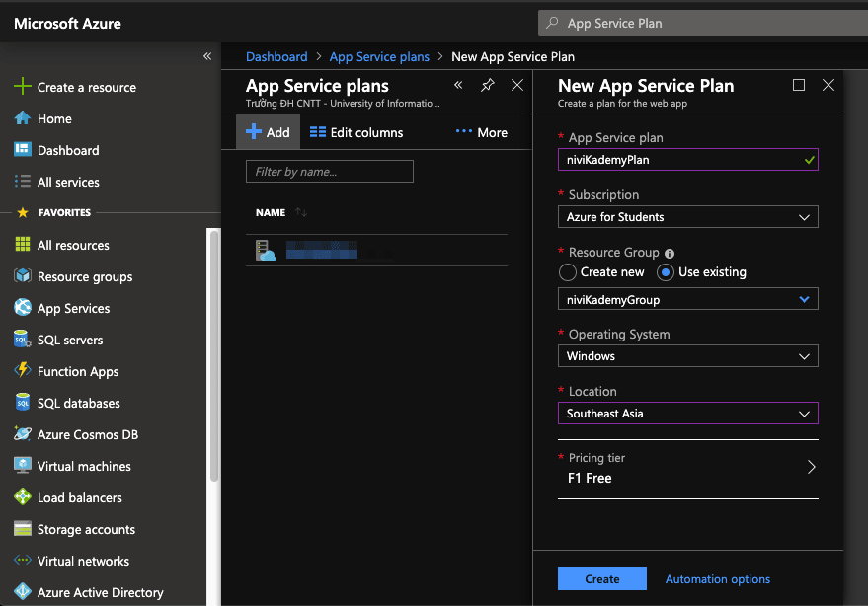Collapse the App Service plans blade
Screen dimensions: 868x606
[x=458, y=85]
